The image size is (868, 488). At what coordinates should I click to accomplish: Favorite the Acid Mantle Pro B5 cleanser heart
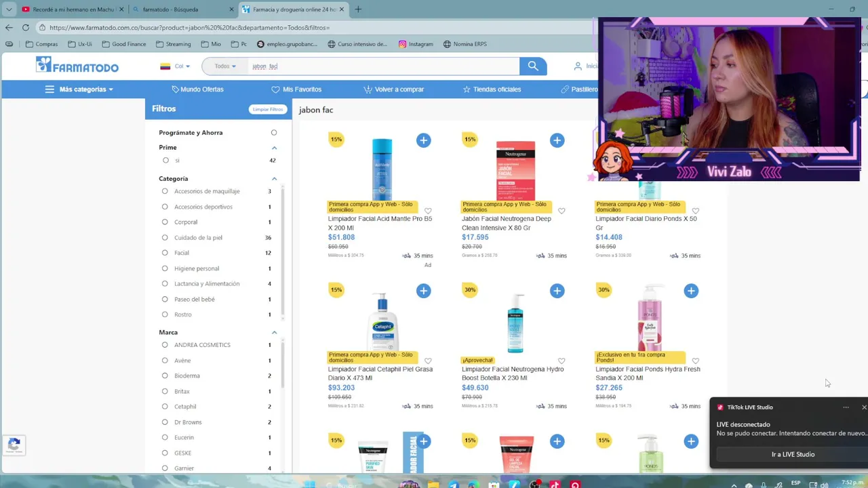click(428, 211)
